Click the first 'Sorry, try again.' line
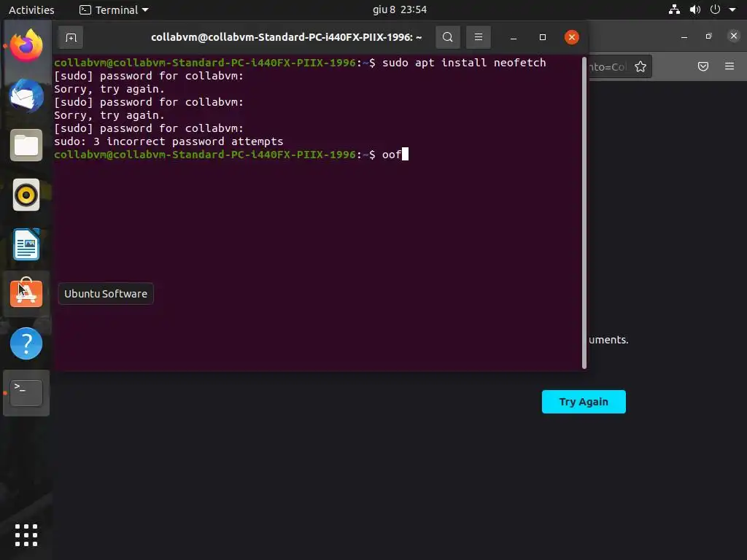 coord(109,89)
